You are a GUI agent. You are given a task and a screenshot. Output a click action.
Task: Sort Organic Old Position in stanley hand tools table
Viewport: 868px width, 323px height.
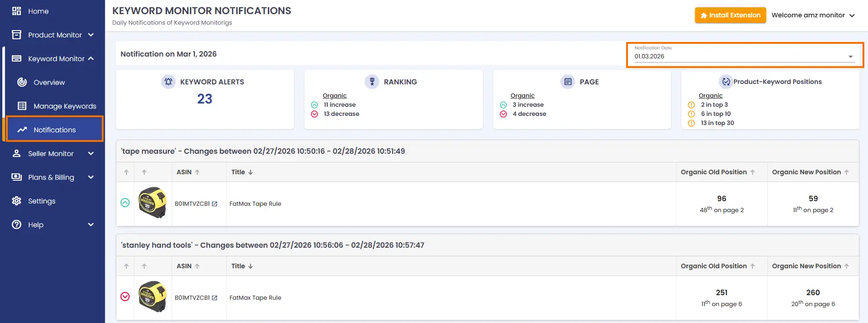coord(718,266)
